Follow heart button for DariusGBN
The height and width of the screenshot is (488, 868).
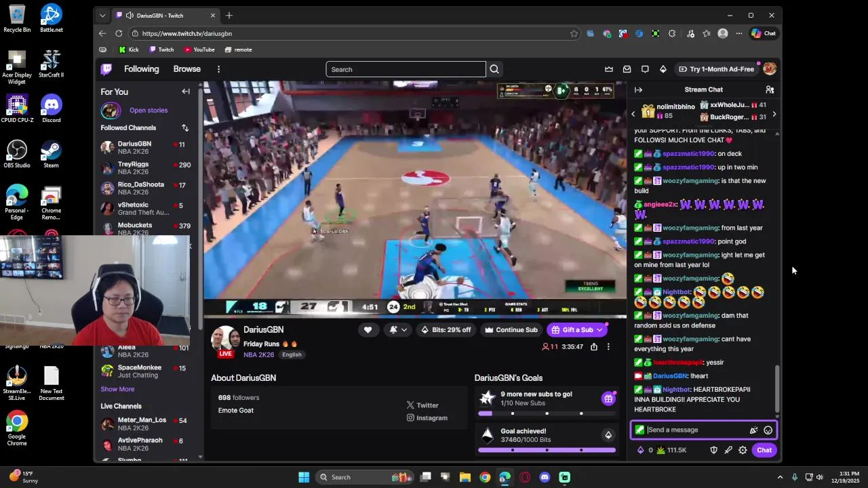[x=368, y=330]
